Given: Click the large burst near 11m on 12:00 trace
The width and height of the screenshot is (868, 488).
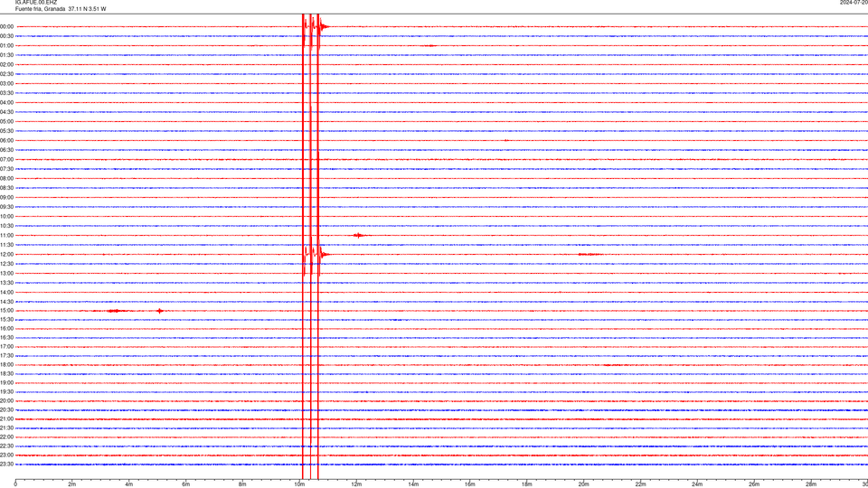Looking at the screenshot, I should click(x=316, y=255).
